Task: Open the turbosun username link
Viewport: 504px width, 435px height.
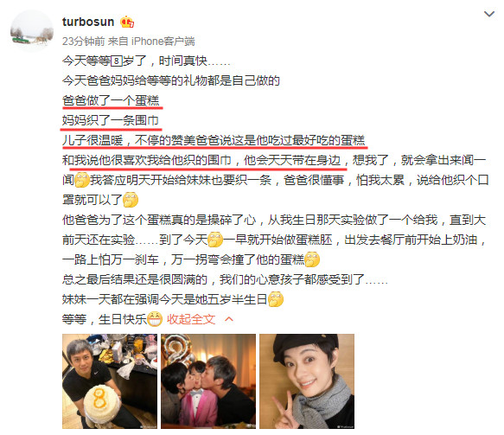Action: (x=88, y=22)
